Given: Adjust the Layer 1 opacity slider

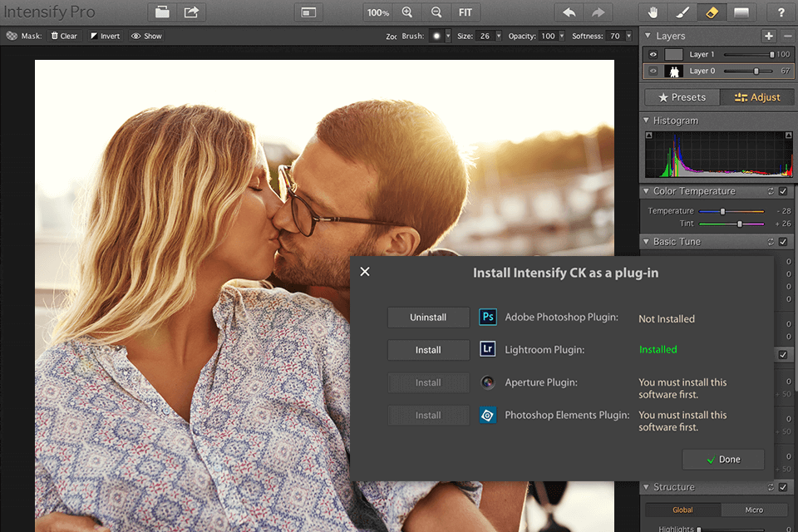Looking at the screenshot, I should pyautogui.click(x=748, y=55).
